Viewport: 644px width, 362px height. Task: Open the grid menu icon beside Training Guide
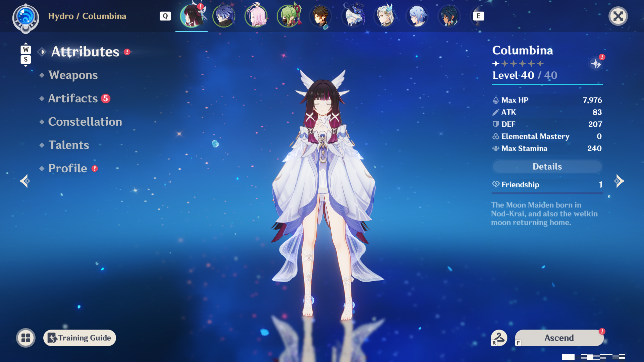26,338
